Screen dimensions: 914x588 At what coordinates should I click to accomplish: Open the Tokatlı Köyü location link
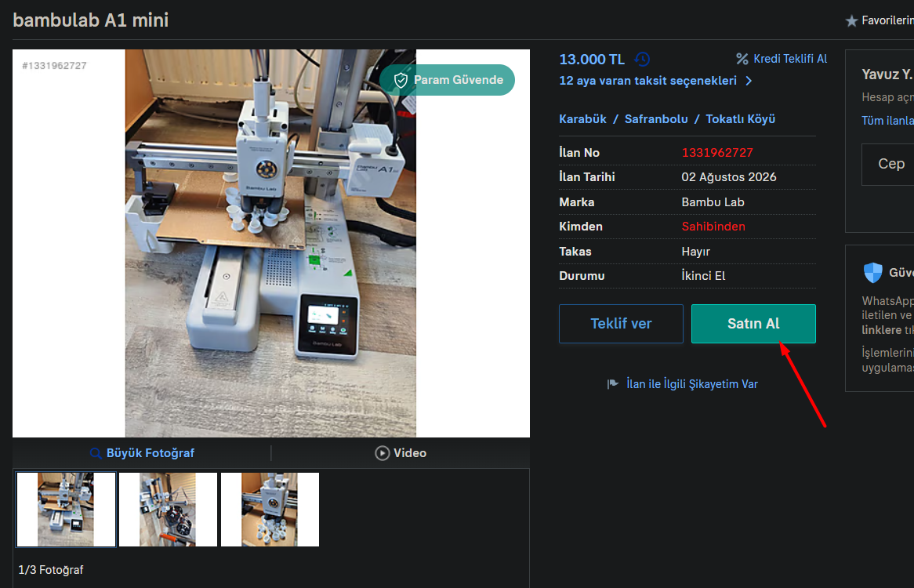(740, 119)
